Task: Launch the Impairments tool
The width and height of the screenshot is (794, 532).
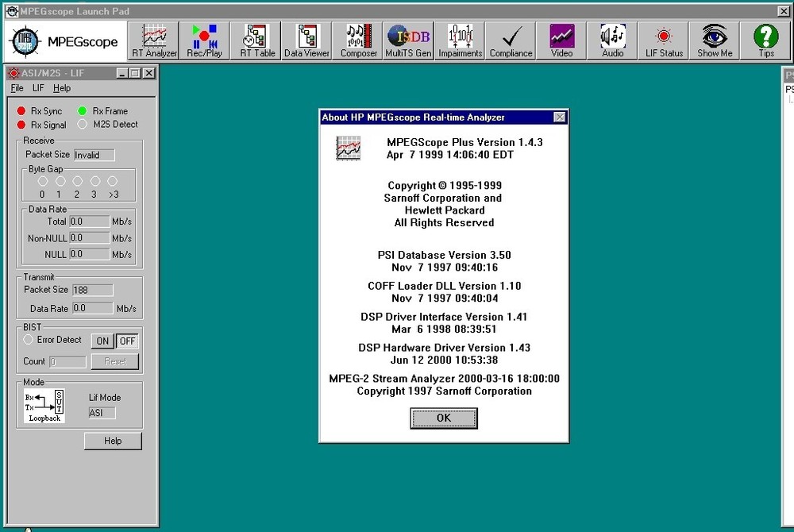Action: point(459,40)
